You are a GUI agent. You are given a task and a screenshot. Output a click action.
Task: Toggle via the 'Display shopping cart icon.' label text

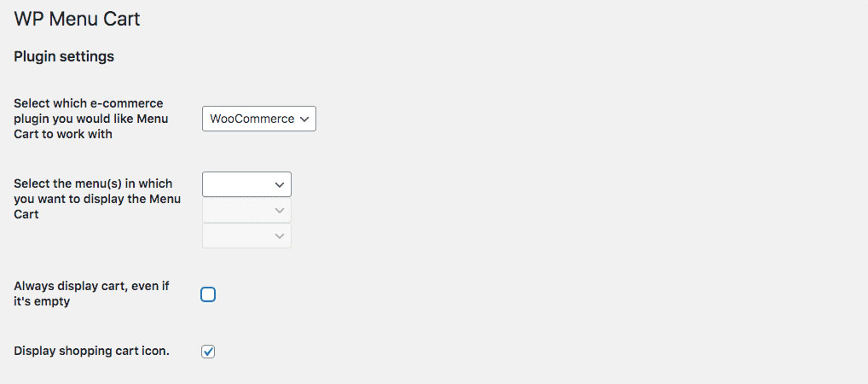(x=91, y=351)
